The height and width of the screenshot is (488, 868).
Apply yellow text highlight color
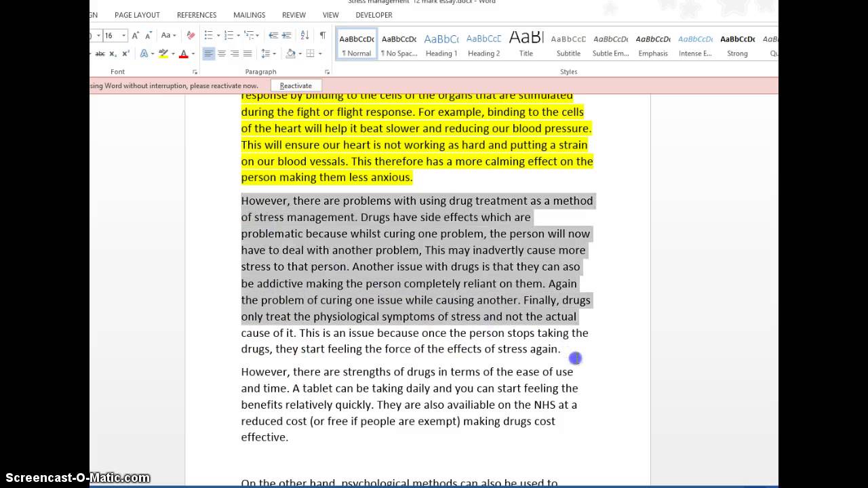click(163, 54)
